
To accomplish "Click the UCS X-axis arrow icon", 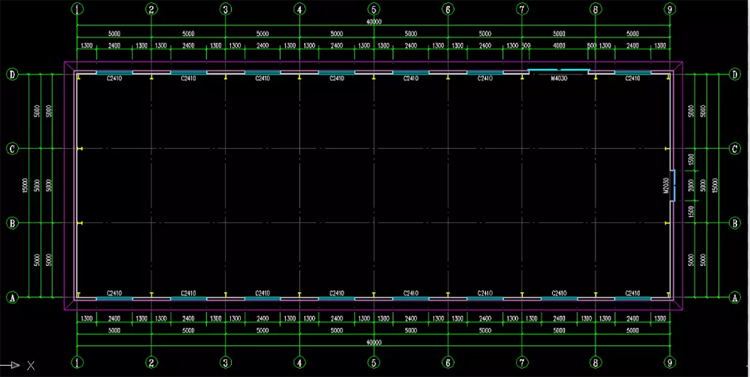I will 11,366.
